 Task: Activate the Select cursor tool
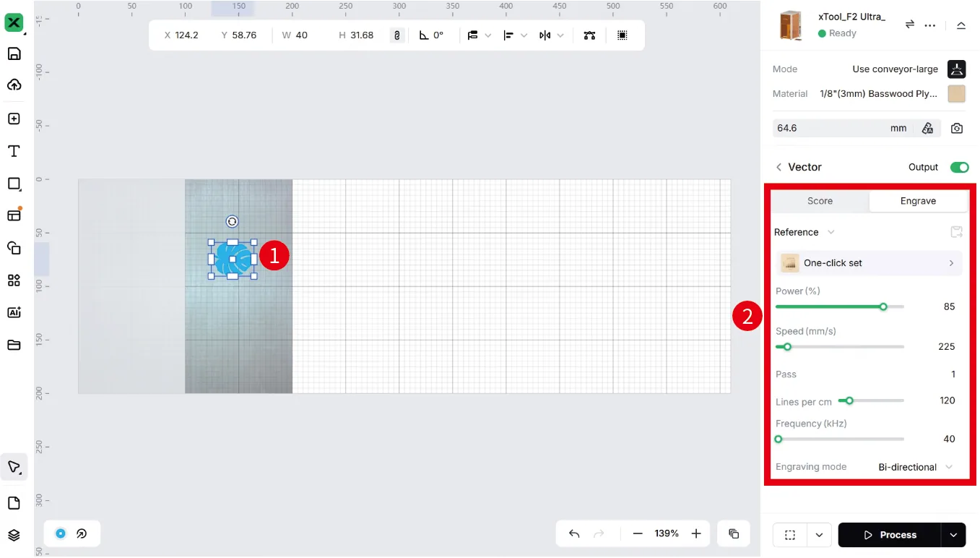(14, 467)
